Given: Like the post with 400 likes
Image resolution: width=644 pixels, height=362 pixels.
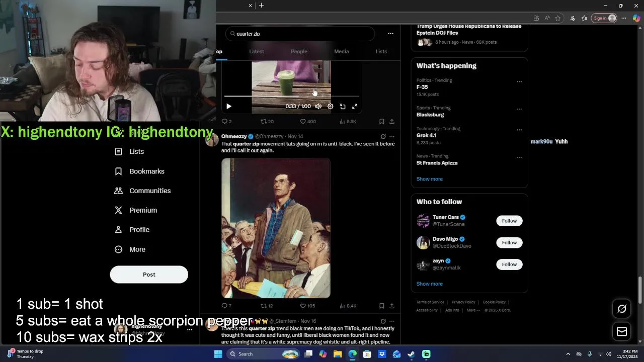Looking at the screenshot, I should 308,121.
